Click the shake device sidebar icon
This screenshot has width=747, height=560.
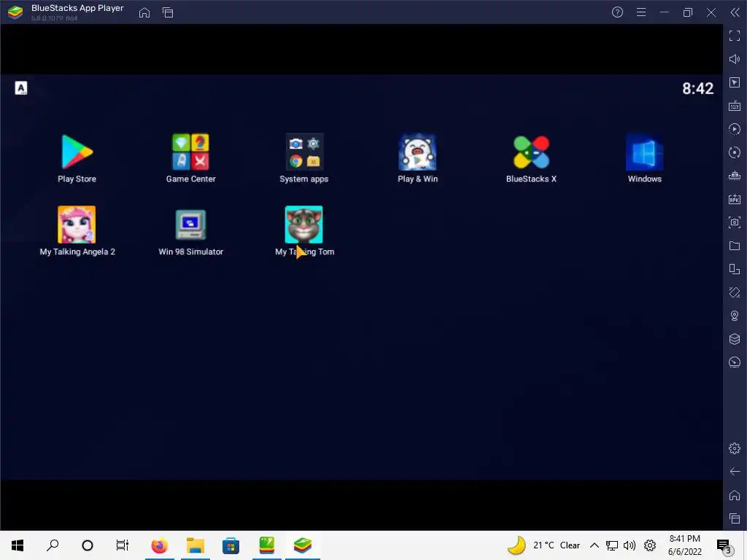pos(735,292)
